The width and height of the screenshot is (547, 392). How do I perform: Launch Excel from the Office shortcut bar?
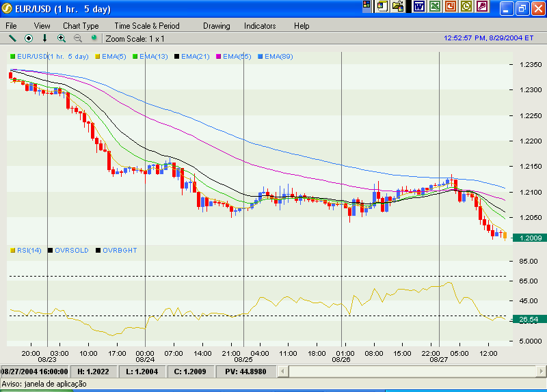click(434, 7)
